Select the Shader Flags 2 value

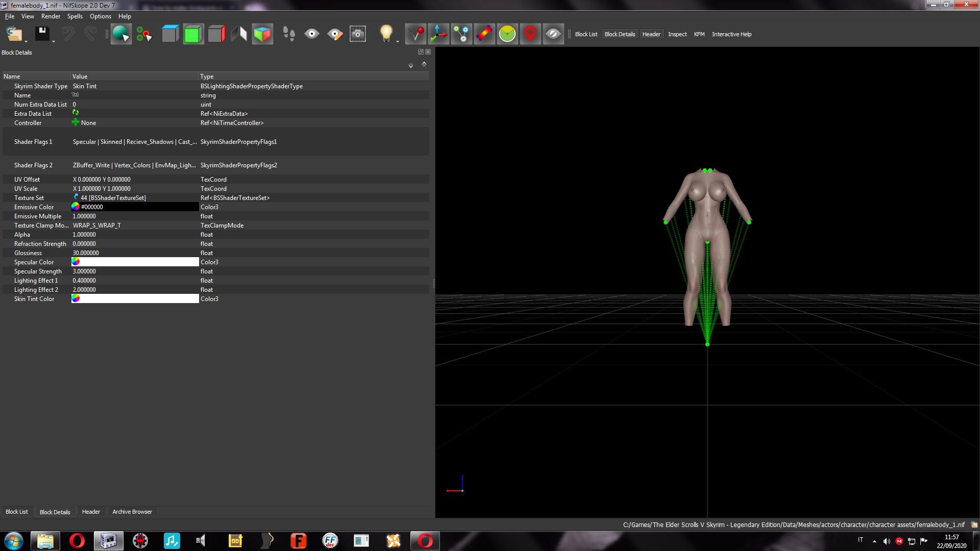pyautogui.click(x=135, y=165)
